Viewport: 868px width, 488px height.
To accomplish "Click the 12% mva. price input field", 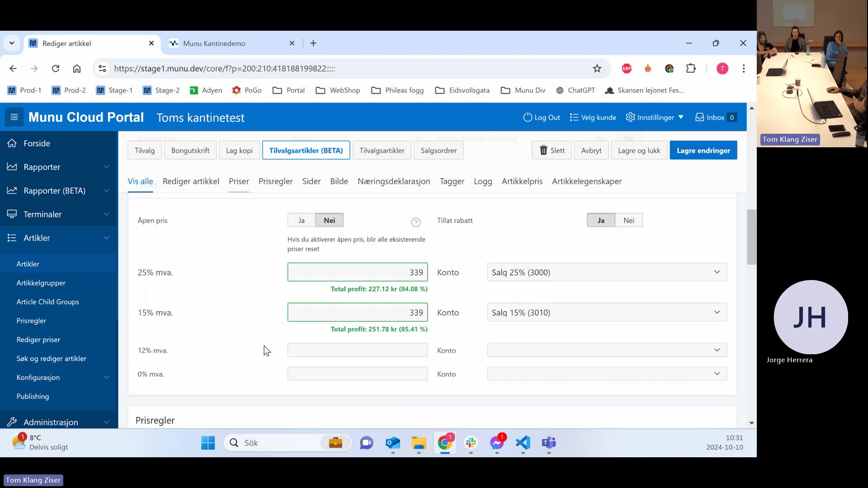I will click(358, 350).
